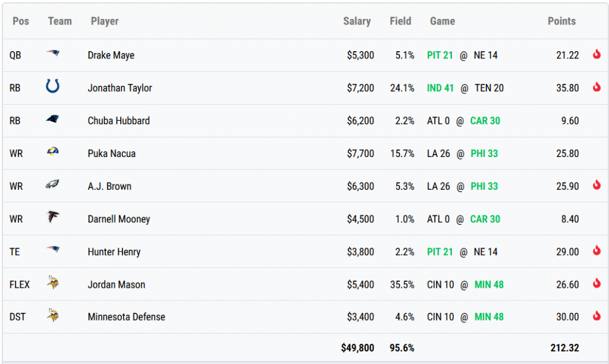The width and height of the screenshot is (609, 364).
Task: Click the fire icon for Minnesota Defense
Action: [597, 316]
